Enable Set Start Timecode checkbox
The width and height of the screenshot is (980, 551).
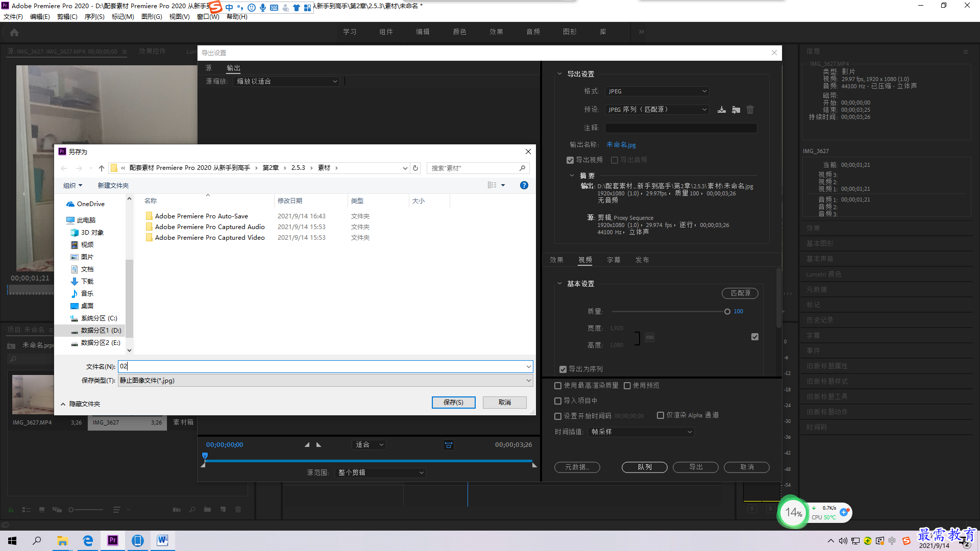[558, 416]
